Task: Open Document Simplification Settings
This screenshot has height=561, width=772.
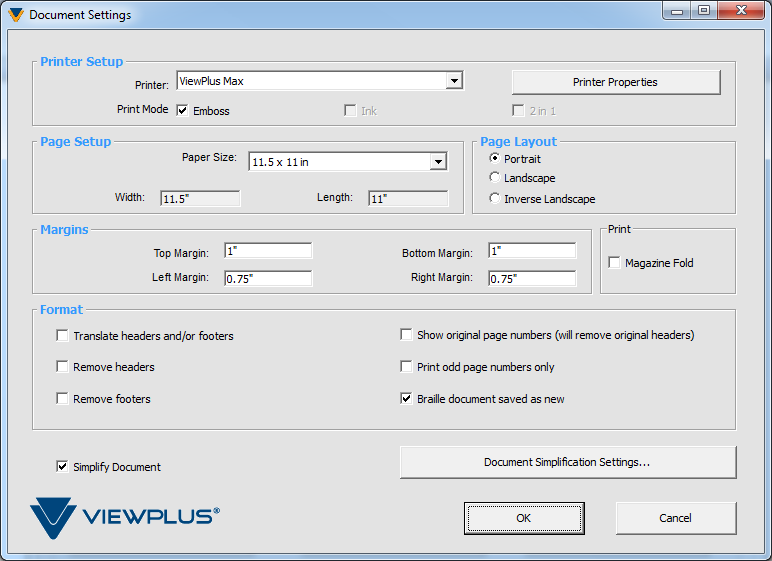Action: (x=567, y=462)
